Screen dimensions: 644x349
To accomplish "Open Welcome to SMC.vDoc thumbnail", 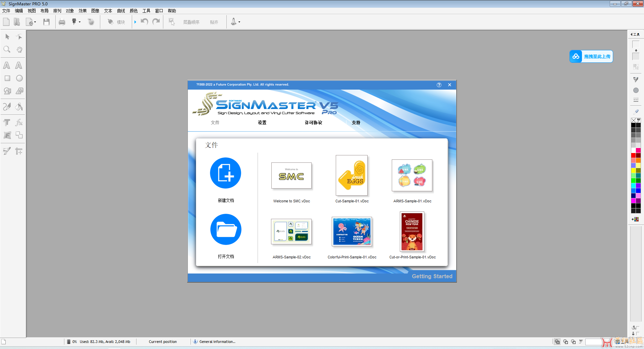I will [x=291, y=176].
